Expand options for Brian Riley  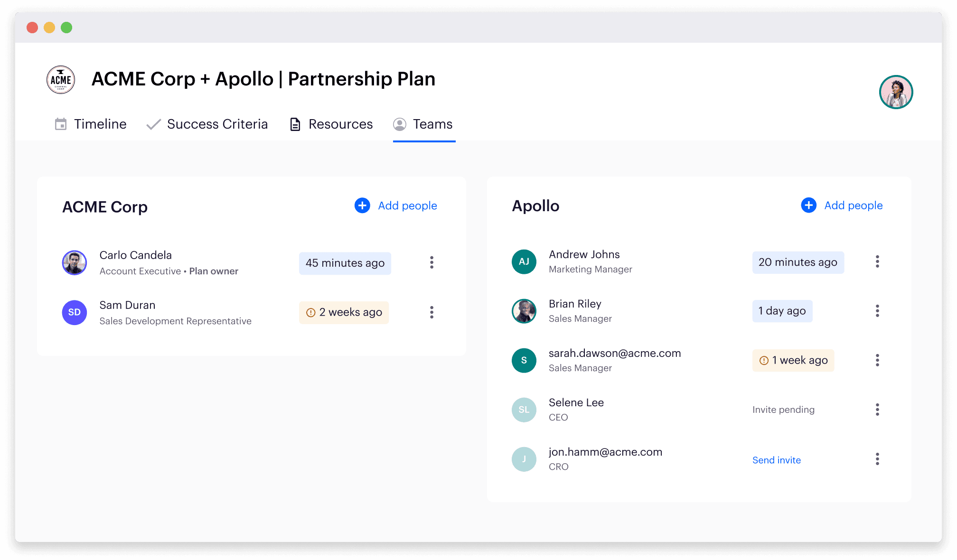coord(878,311)
